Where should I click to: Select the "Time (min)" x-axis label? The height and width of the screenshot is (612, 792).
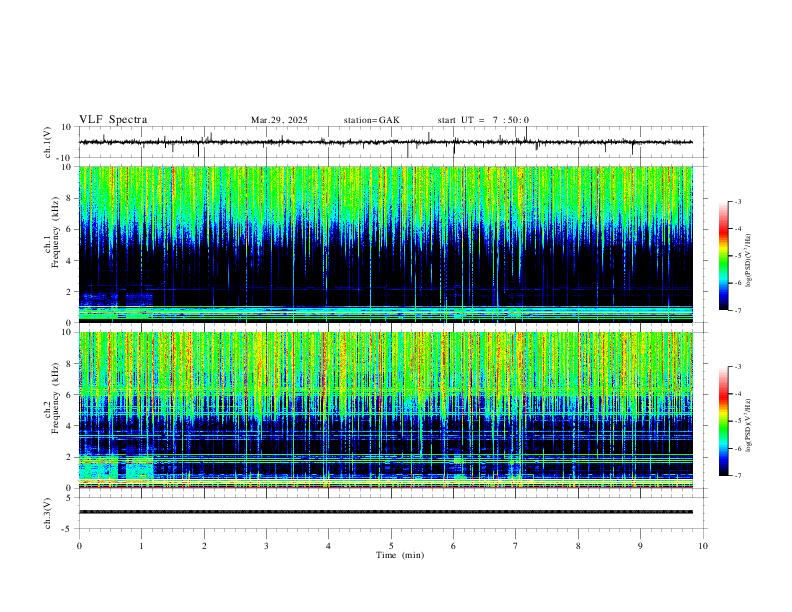[x=400, y=555]
